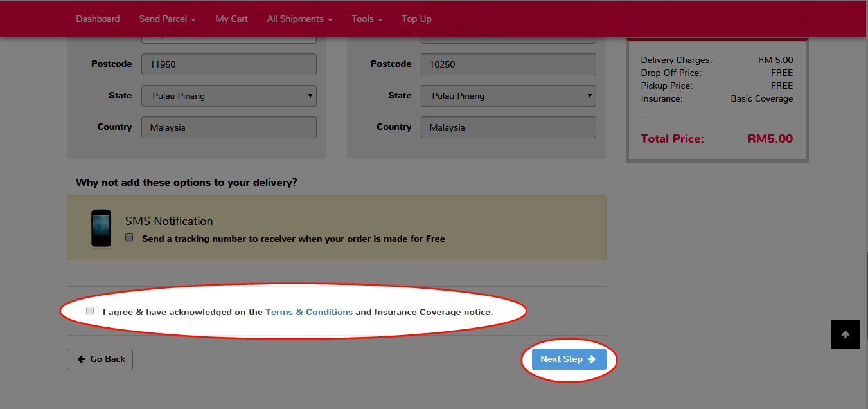
Task: Focus the sender Country input field
Action: click(229, 127)
